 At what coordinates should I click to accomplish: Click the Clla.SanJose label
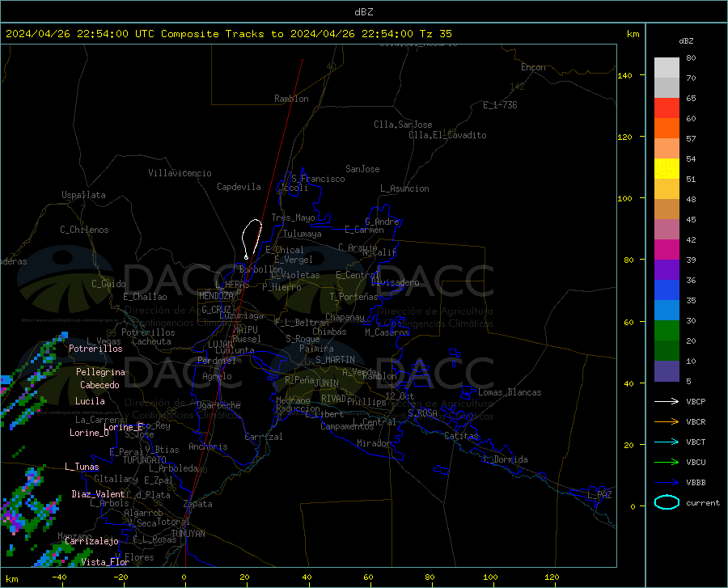coord(403,125)
